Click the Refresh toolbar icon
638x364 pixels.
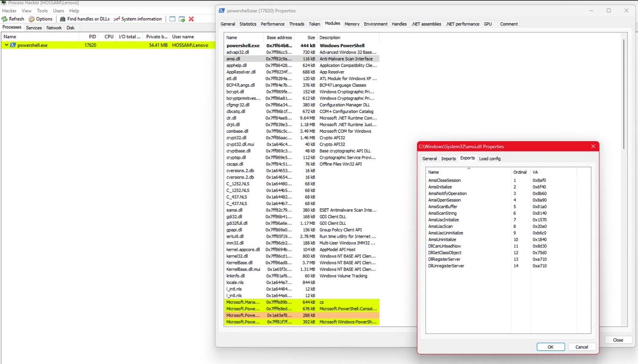pyautogui.click(x=5, y=19)
